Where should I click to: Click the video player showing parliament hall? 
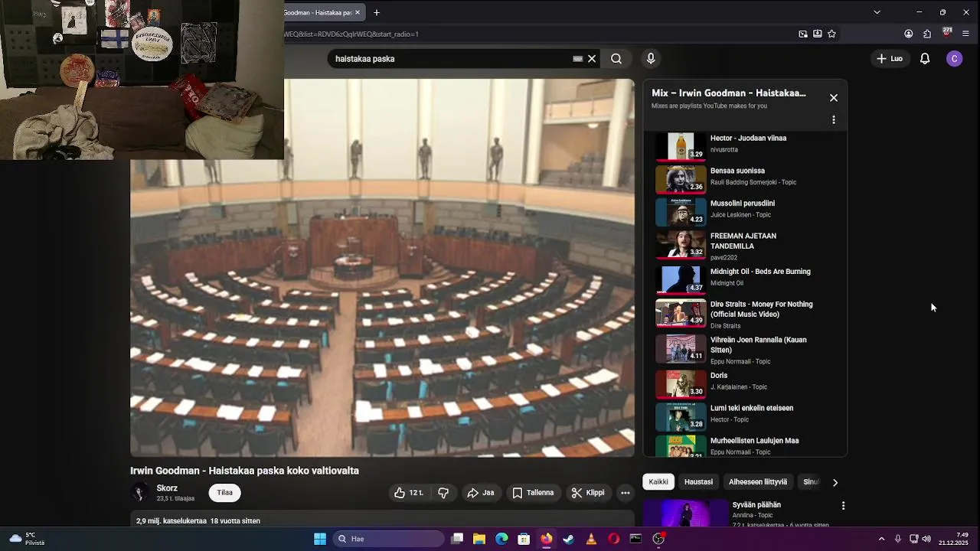coord(382,268)
